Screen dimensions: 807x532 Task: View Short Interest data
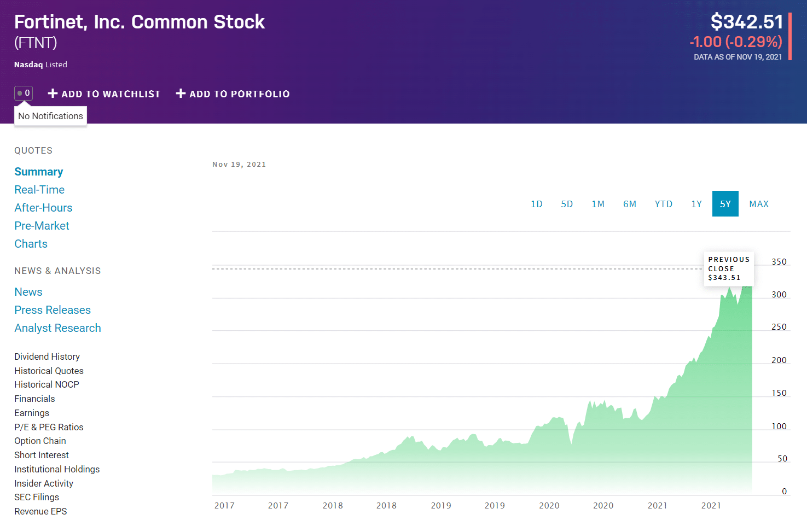coord(42,455)
